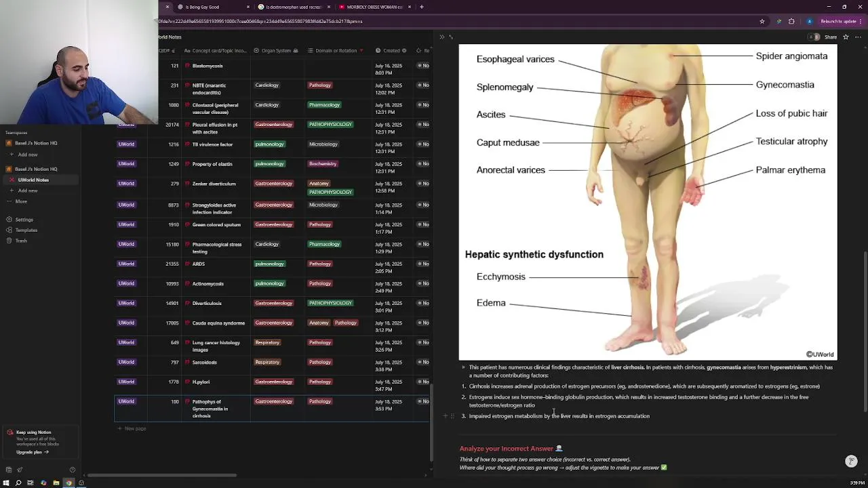Switch to the 'MORBIDLY OBESE WOMAN' YouTube tab
Image resolution: width=868 pixels, height=488 pixels.
point(374,7)
